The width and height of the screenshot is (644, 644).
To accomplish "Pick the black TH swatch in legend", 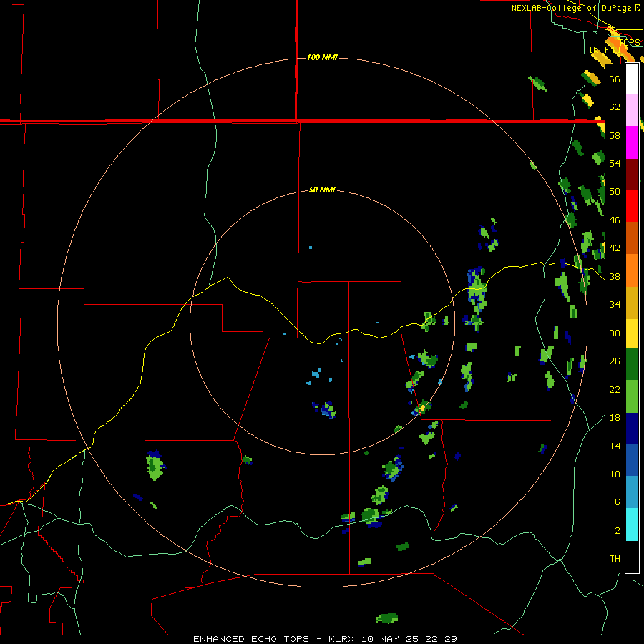I will pyautogui.click(x=632, y=557).
